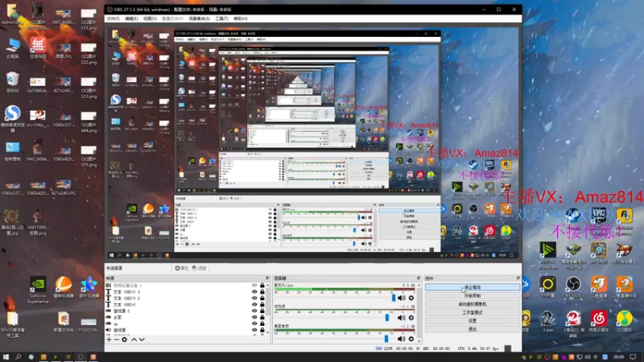Open 此电脑 desktop icon
Screen dimensions: 644x362
(13, 48)
